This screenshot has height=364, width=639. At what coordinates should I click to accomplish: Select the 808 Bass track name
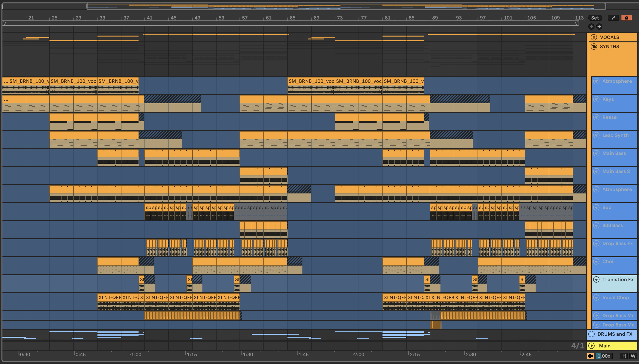pos(612,226)
